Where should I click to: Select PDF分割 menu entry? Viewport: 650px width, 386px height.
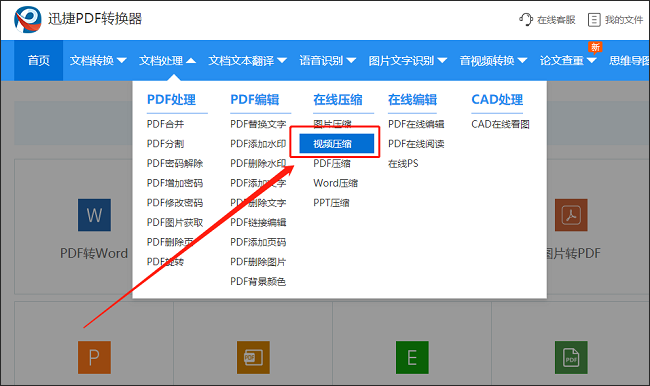[165, 144]
